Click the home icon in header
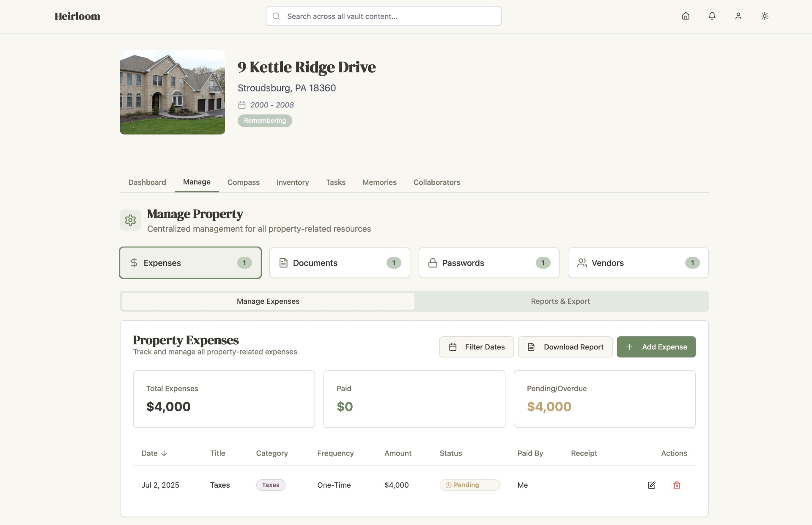Image resolution: width=812 pixels, height=525 pixels. [686, 16]
